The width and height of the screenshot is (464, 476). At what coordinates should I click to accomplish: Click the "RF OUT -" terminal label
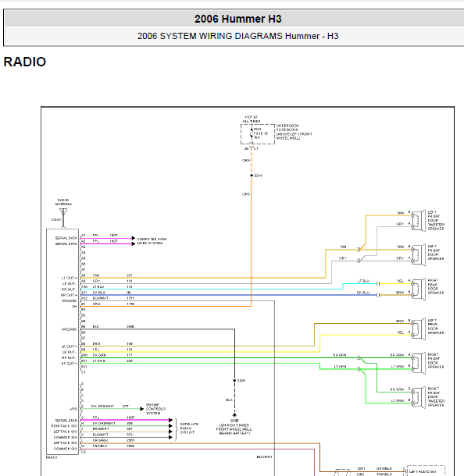(x=70, y=358)
